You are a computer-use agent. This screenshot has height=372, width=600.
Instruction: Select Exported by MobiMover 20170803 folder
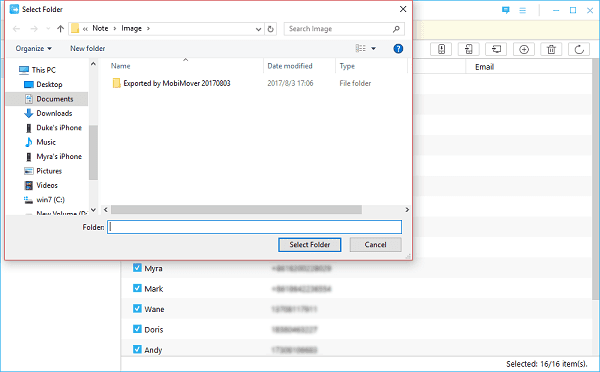(x=176, y=83)
